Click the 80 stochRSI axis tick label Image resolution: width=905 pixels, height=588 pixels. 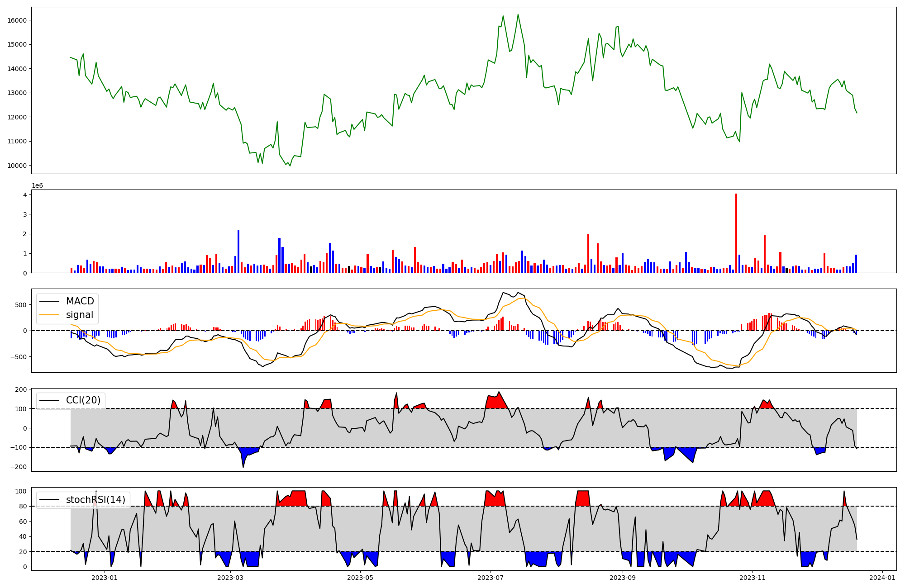pos(23,507)
